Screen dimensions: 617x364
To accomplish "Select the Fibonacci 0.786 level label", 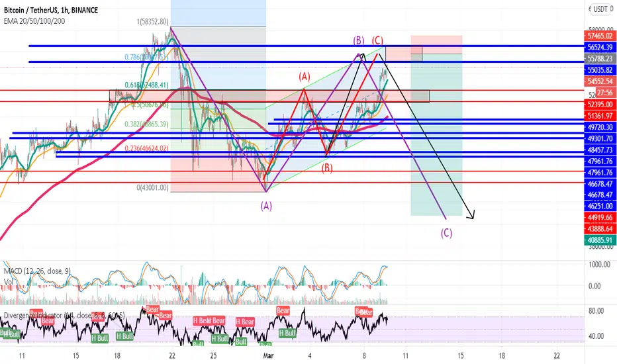I will click(146, 57).
